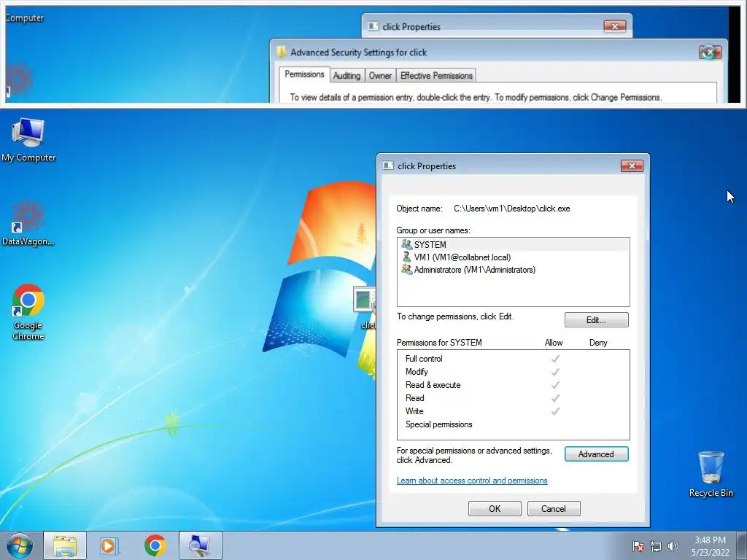The width and height of the screenshot is (747, 560).
Task: Select the SYSTEM group entry
Action: pyautogui.click(x=513, y=245)
